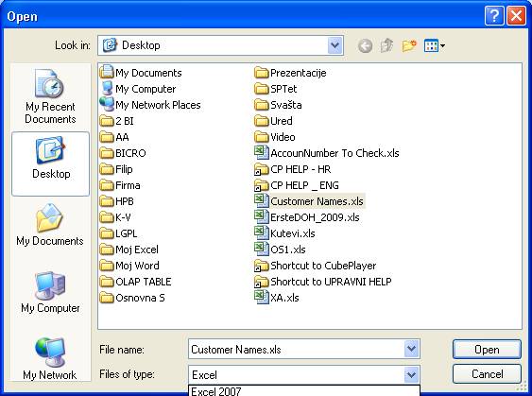Click the Open button
This screenshot has height=396, width=532.
[487, 350]
